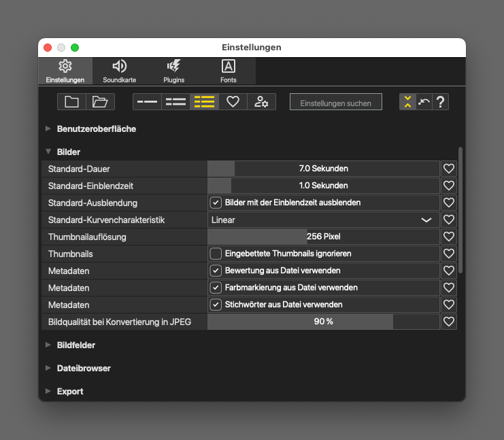
Task: Click the yellow collapse-all arrows icon
Action: 407,102
